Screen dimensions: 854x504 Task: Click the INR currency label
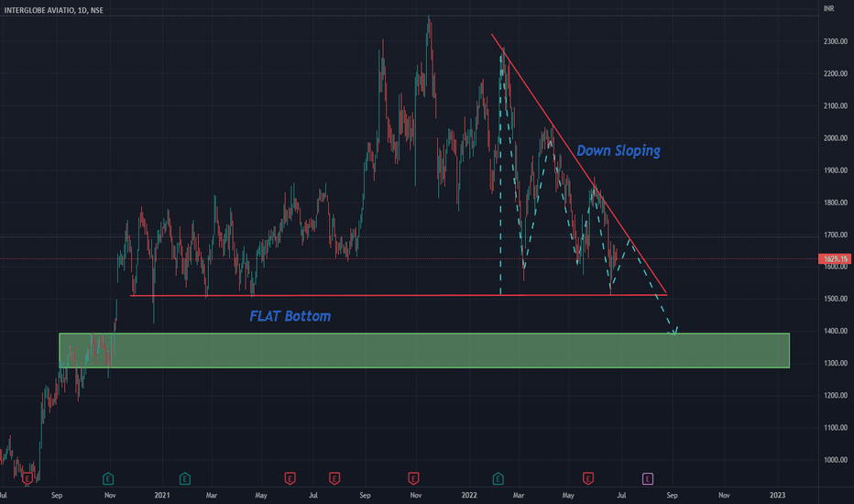coord(828,8)
